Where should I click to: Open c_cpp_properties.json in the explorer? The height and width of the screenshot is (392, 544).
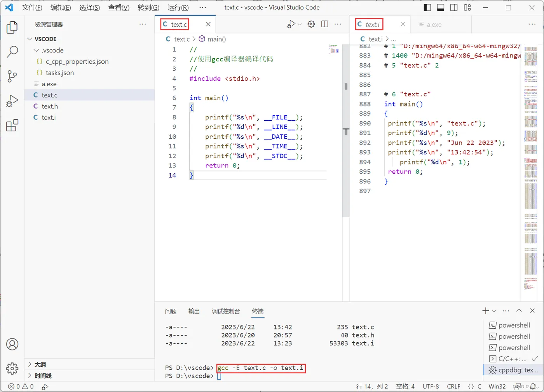click(x=89, y=61)
